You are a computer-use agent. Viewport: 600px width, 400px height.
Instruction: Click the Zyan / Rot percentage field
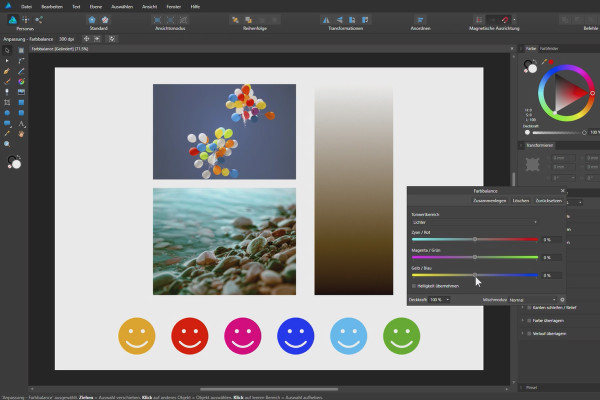click(x=551, y=240)
